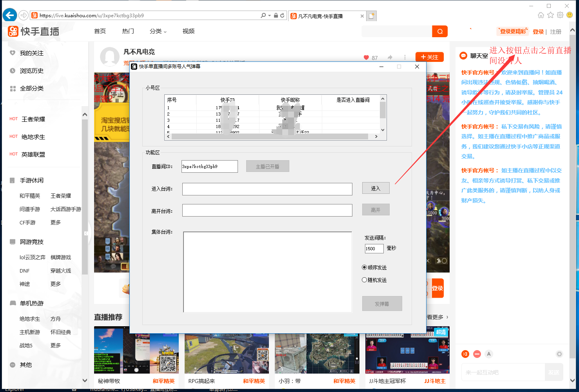Collapse the left sidebar arrow handle

pyautogui.click(x=85, y=233)
